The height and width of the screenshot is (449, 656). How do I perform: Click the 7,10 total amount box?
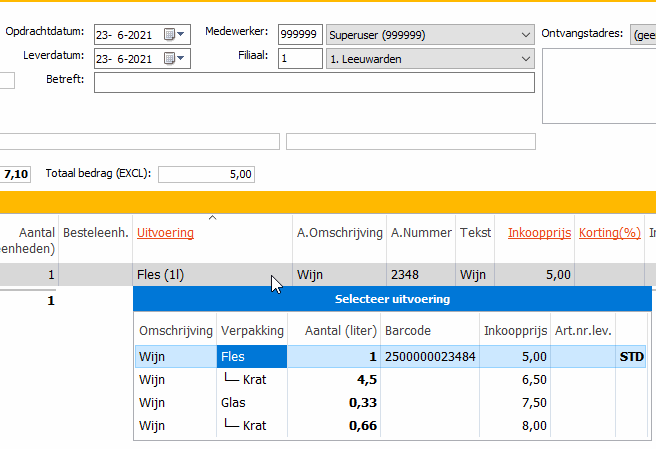(15, 174)
